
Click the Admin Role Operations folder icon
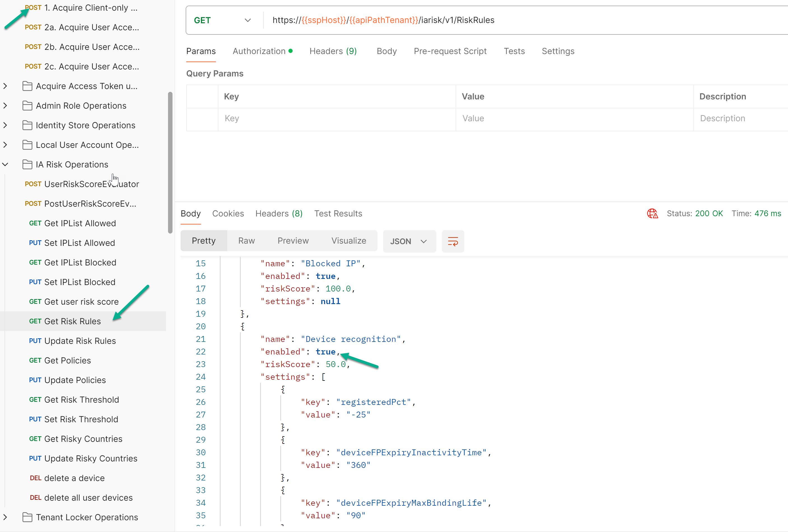pyautogui.click(x=27, y=106)
